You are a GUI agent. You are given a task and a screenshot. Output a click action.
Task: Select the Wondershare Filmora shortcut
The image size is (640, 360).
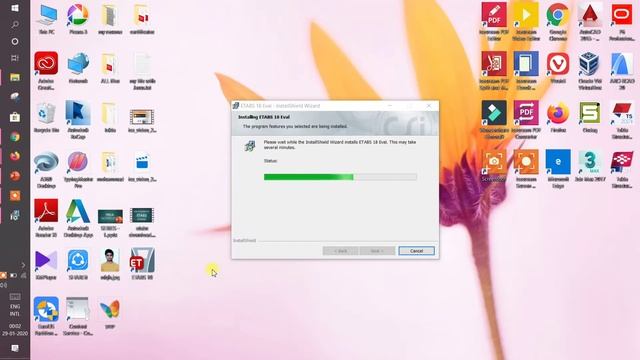click(x=494, y=120)
